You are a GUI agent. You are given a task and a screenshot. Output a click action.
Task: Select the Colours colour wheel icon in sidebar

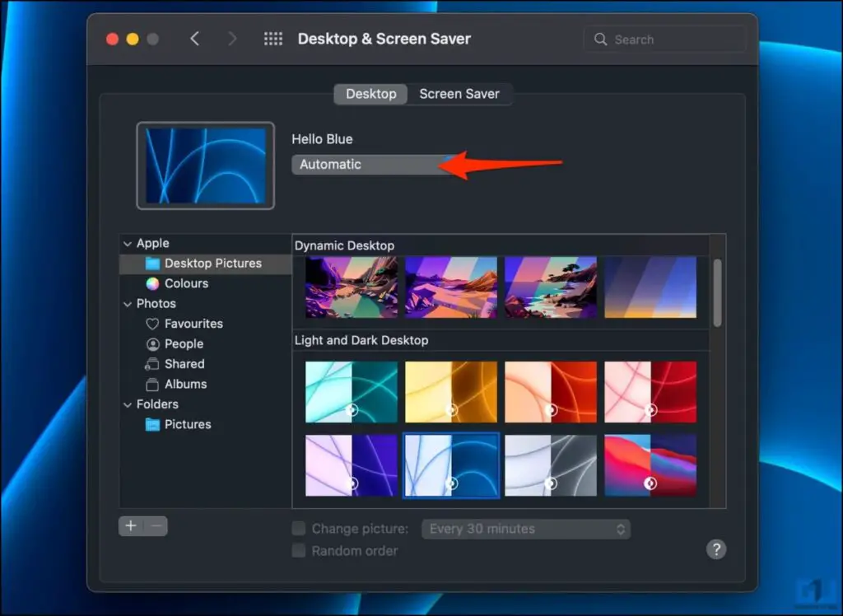click(x=152, y=283)
